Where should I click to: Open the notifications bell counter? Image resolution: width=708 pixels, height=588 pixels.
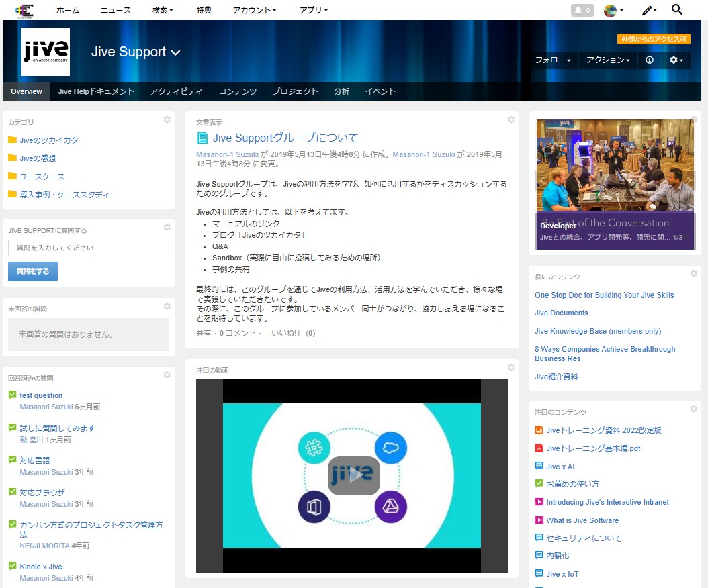tap(582, 10)
